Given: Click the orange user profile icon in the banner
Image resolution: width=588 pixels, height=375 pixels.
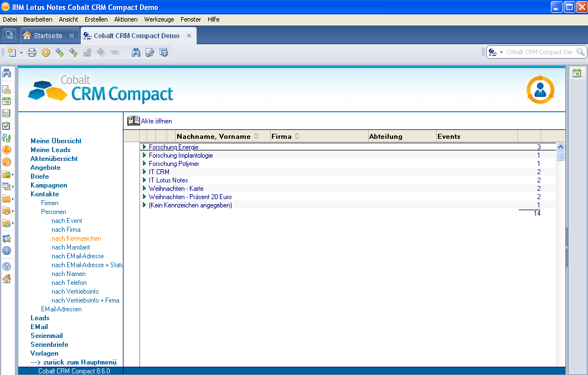Looking at the screenshot, I should pyautogui.click(x=540, y=90).
